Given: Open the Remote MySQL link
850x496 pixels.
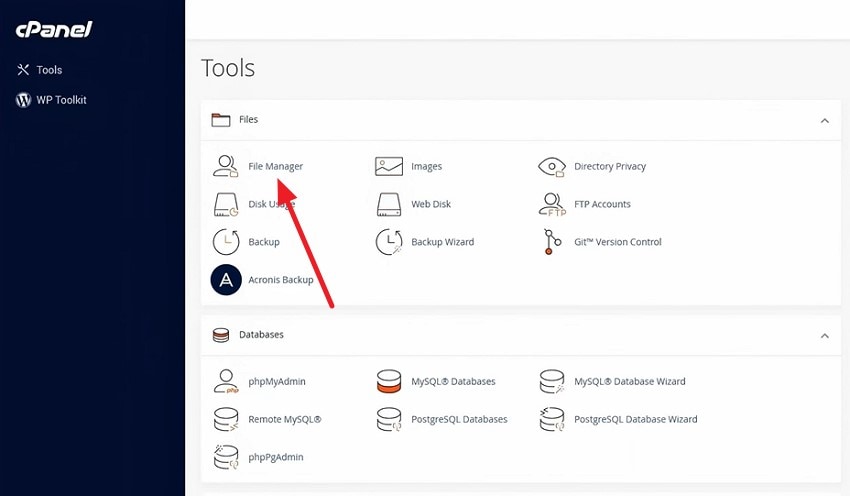Looking at the screenshot, I should pyautogui.click(x=285, y=420).
